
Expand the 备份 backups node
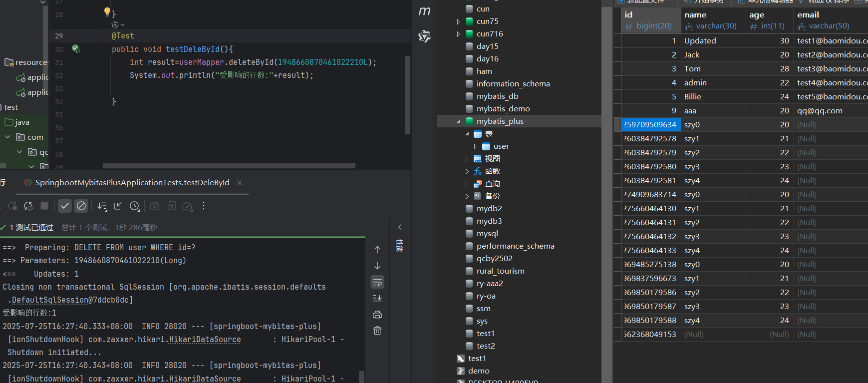click(x=467, y=196)
